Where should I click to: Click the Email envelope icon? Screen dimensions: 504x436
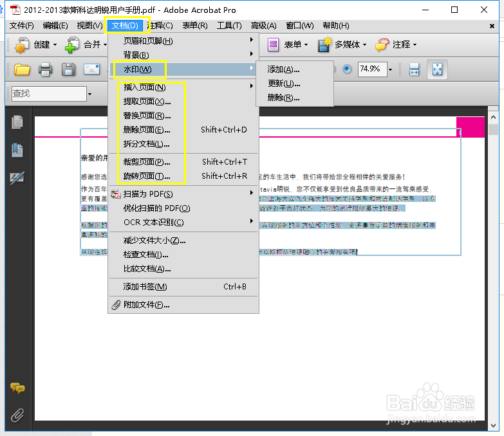91,69
